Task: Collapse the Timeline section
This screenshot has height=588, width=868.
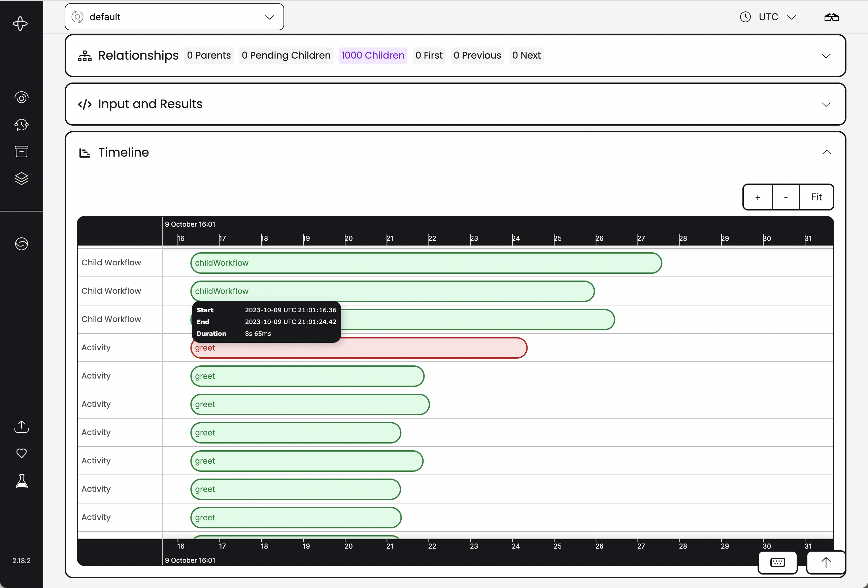Action: [x=827, y=152]
